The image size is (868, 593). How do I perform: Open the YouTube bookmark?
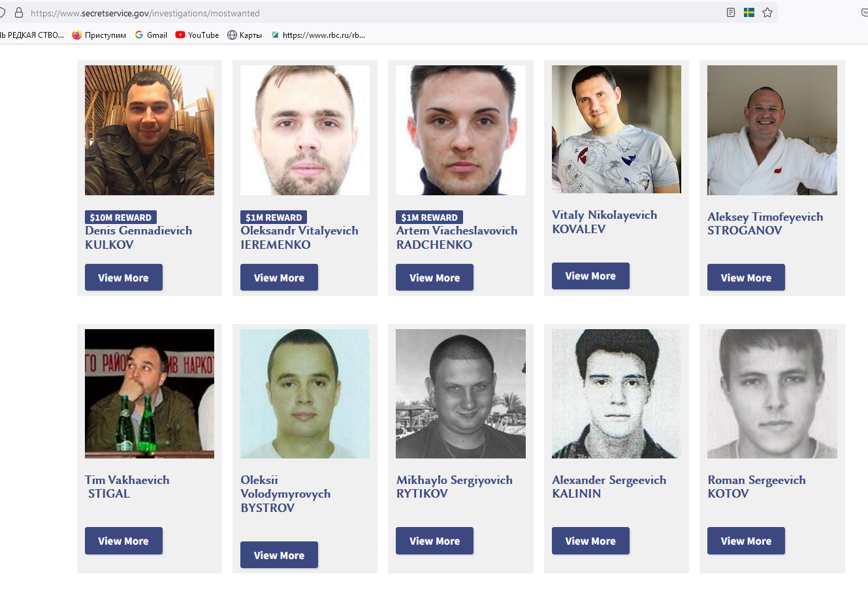tap(197, 35)
